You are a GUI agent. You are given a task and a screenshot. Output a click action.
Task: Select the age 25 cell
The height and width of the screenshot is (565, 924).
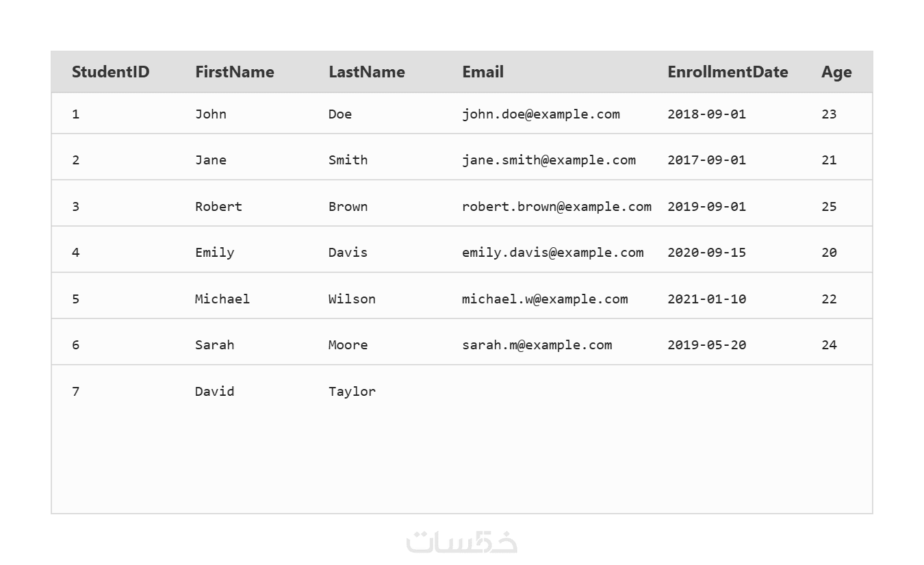click(x=829, y=206)
